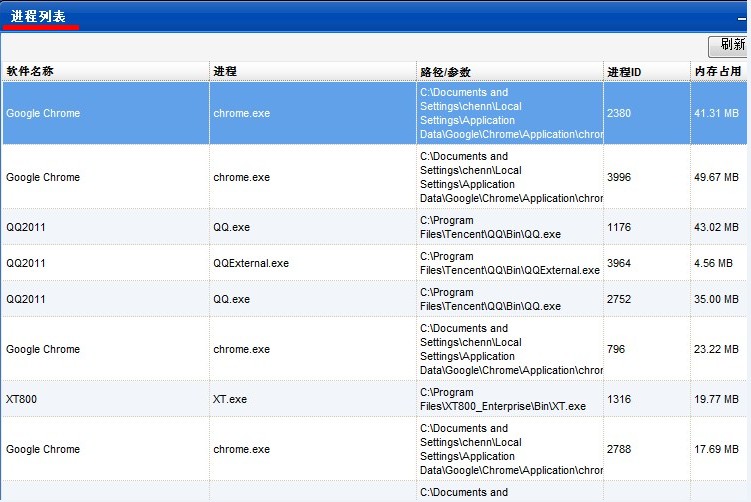Select QQ.exe in row with PID 1176
Image resolution: width=751 pixels, height=502 pixels.
[x=231, y=227]
